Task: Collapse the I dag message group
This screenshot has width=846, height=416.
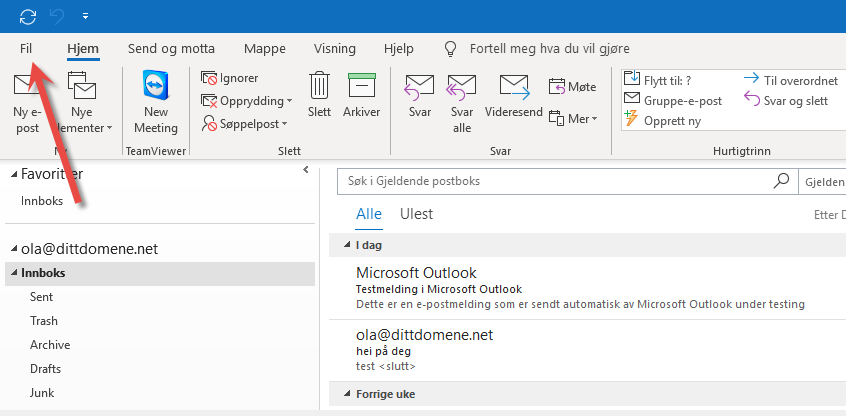Action: click(347, 245)
